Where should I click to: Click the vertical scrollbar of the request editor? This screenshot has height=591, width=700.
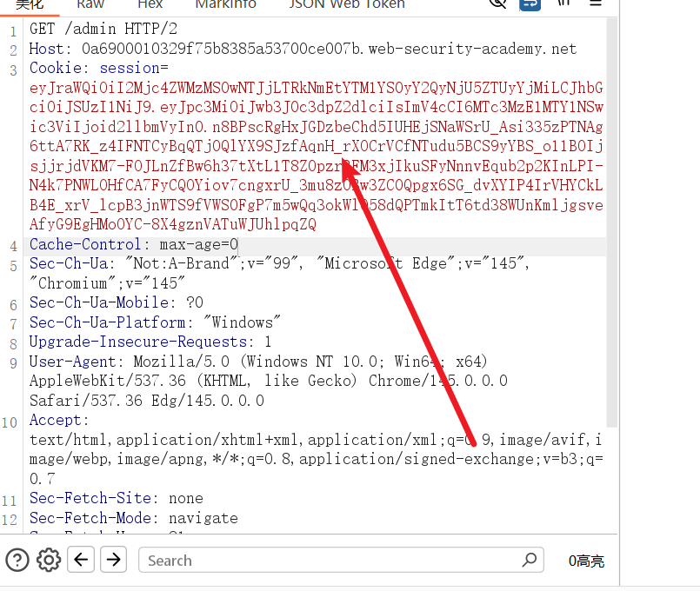point(612,217)
